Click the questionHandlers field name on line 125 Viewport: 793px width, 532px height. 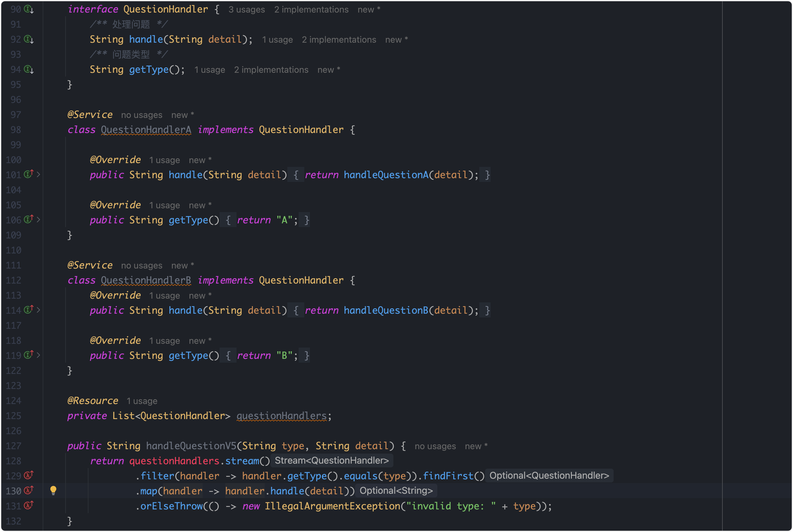coord(281,416)
